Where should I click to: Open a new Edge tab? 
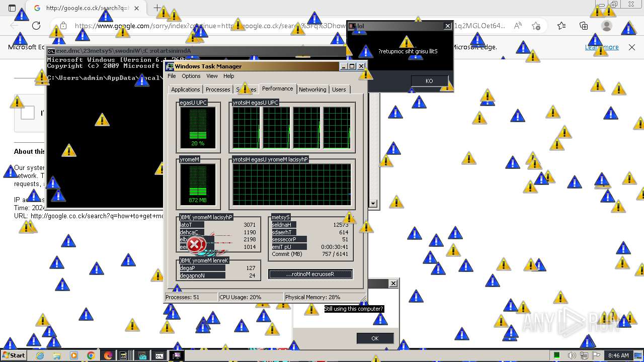(157, 8)
